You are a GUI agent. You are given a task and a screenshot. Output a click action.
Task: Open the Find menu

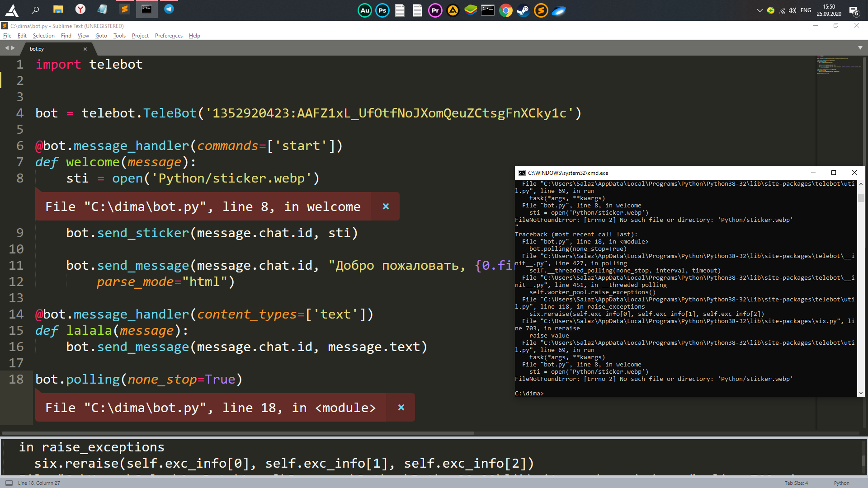pos(66,36)
